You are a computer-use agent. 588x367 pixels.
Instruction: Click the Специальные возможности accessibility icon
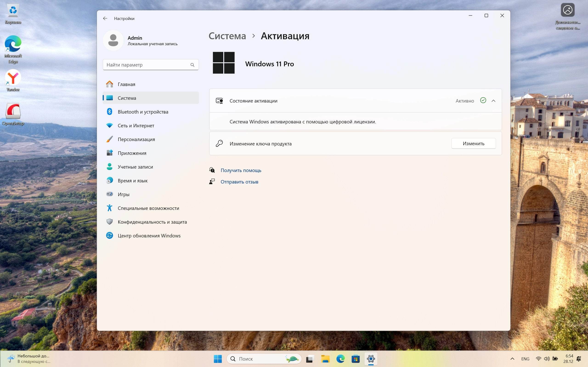[x=110, y=208]
